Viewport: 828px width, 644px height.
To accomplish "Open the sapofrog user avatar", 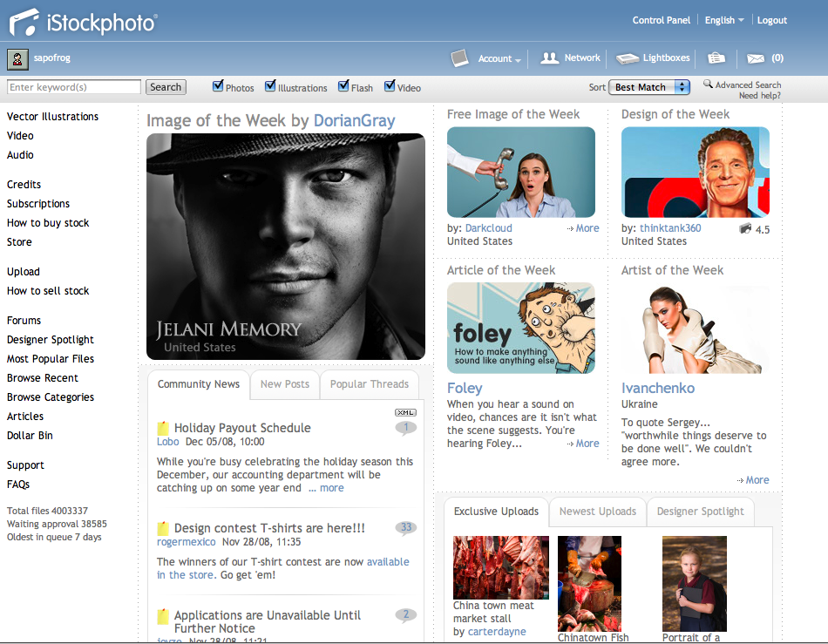I will (x=17, y=59).
